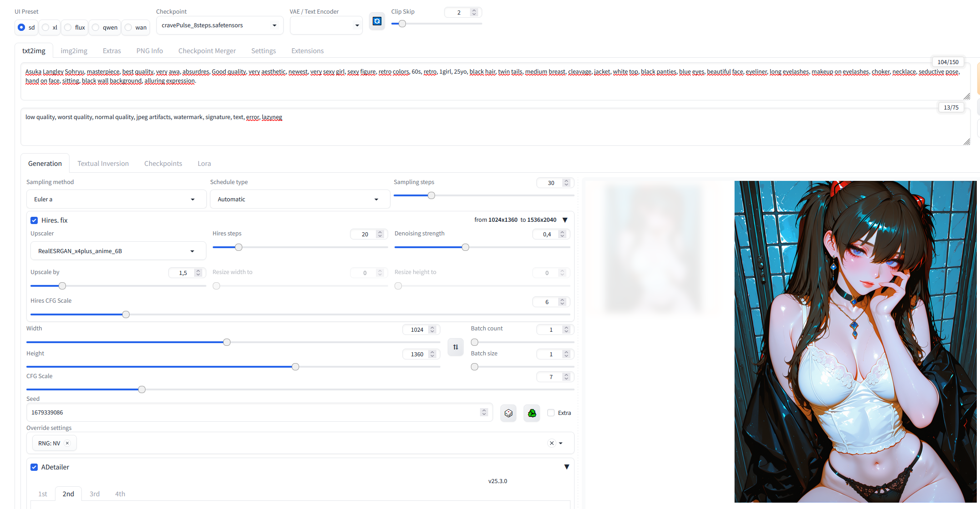
Task: Open the Lora tab
Action: [204, 164]
